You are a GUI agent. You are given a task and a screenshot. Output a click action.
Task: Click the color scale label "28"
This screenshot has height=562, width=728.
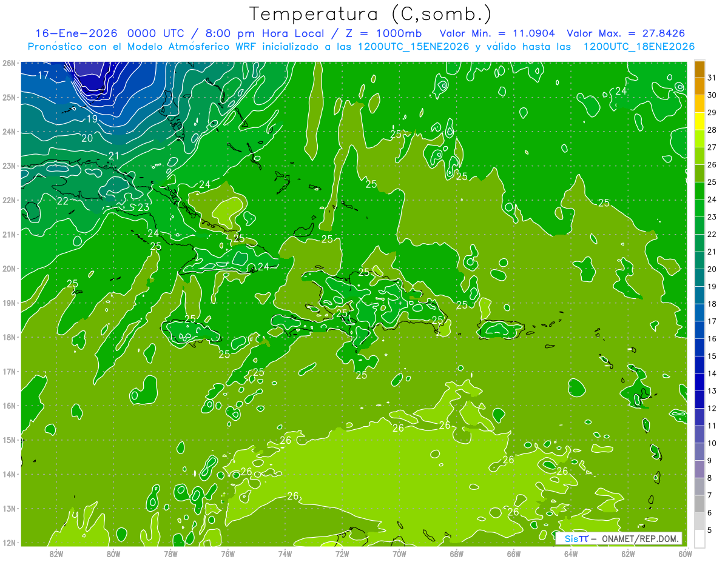click(x=712, y=130)
